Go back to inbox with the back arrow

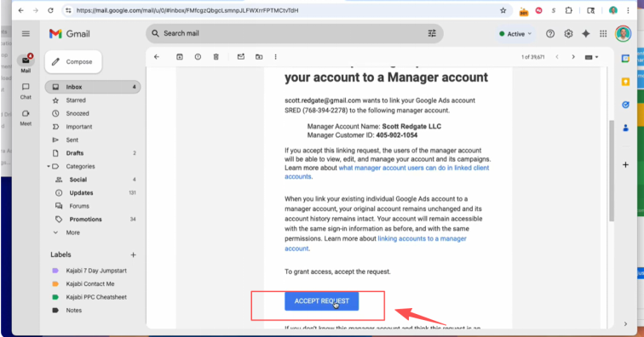click(x=157, y=57)
